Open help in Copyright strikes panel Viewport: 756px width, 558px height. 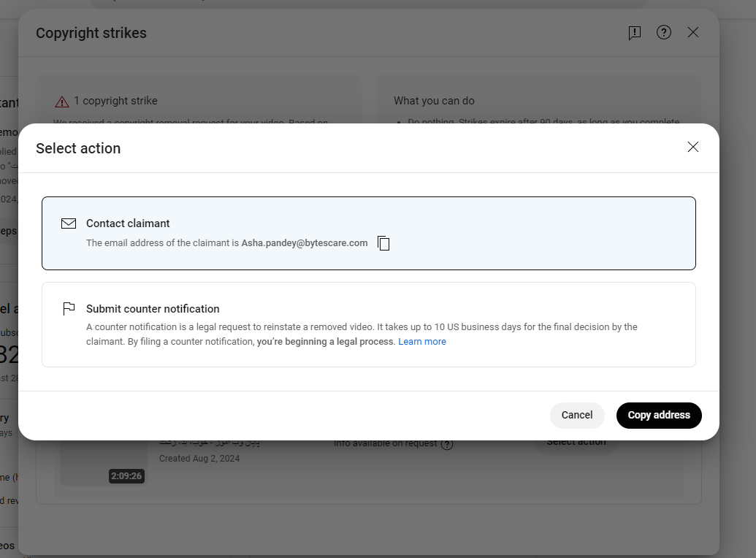tap(664, 32)
